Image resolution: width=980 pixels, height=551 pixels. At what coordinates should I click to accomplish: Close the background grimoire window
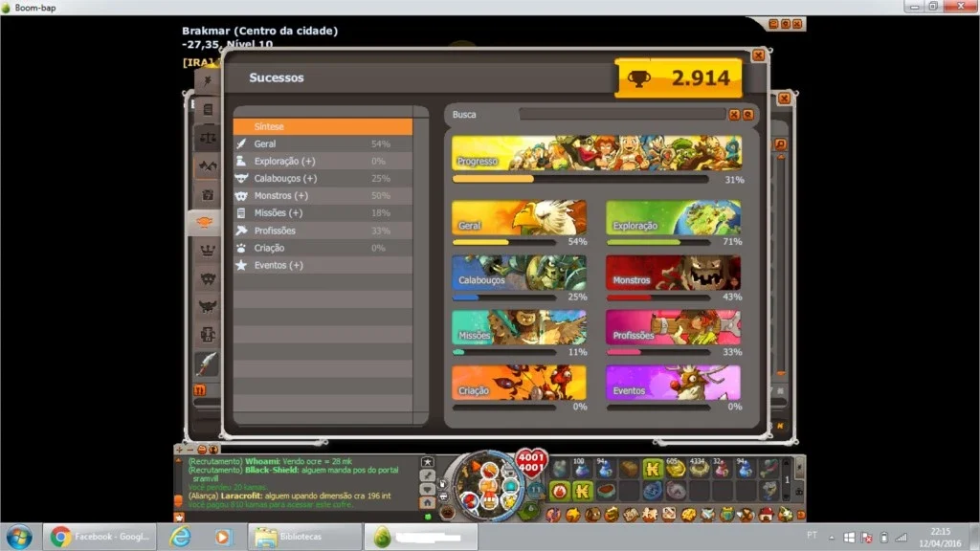point(785,99)
